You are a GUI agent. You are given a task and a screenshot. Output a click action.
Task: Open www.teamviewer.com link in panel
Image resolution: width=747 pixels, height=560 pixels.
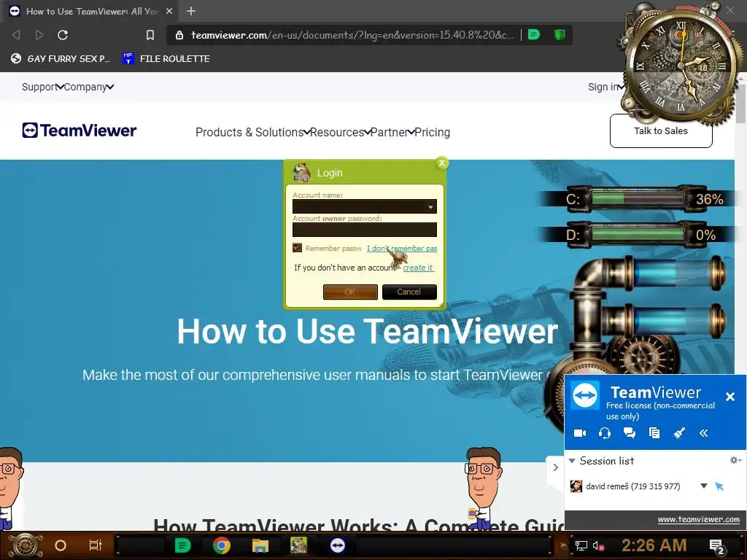point(698,519)
